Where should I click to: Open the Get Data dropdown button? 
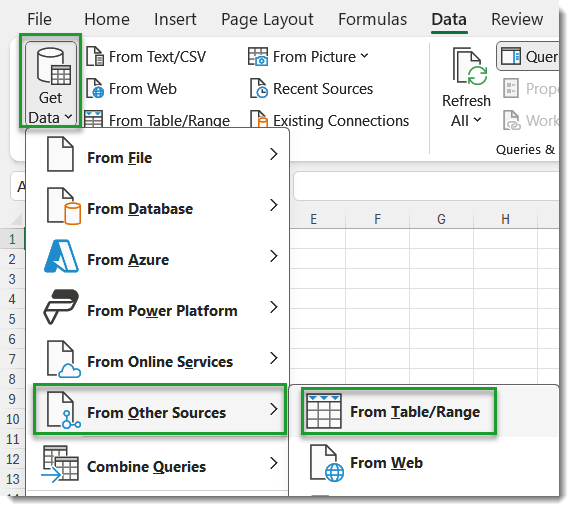[51, 83]
